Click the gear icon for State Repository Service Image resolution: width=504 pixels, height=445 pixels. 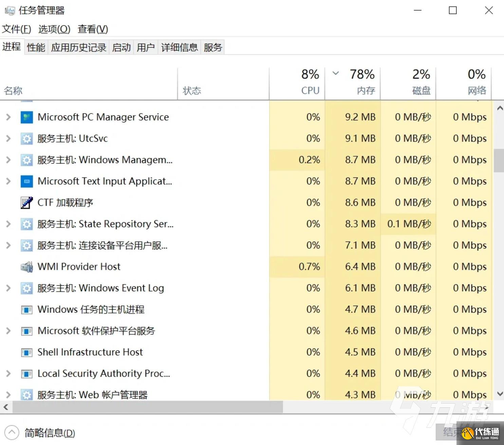(x=26, y=224)
